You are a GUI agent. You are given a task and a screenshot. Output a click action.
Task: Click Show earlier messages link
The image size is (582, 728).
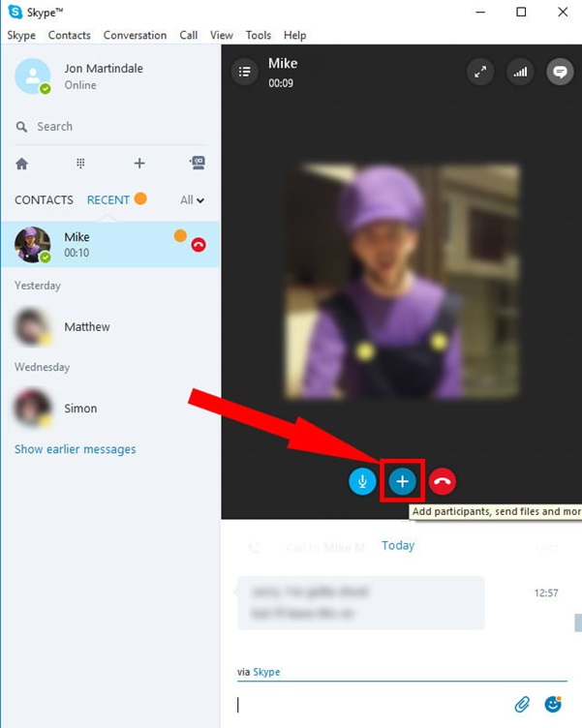[75, 449]
